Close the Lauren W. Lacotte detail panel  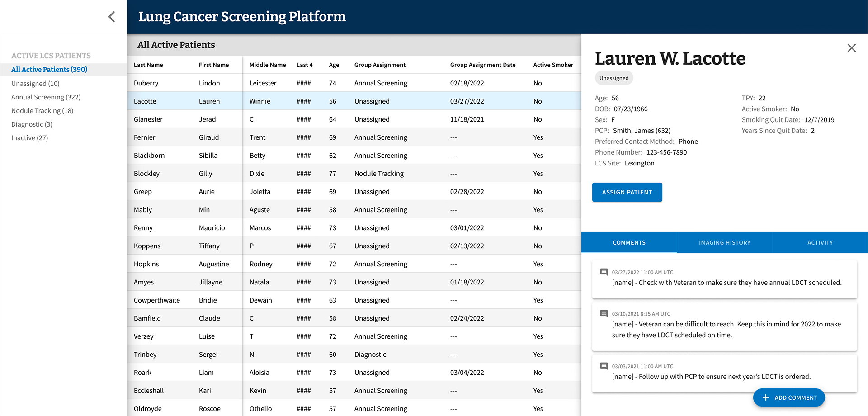click(x=851, y=48)
